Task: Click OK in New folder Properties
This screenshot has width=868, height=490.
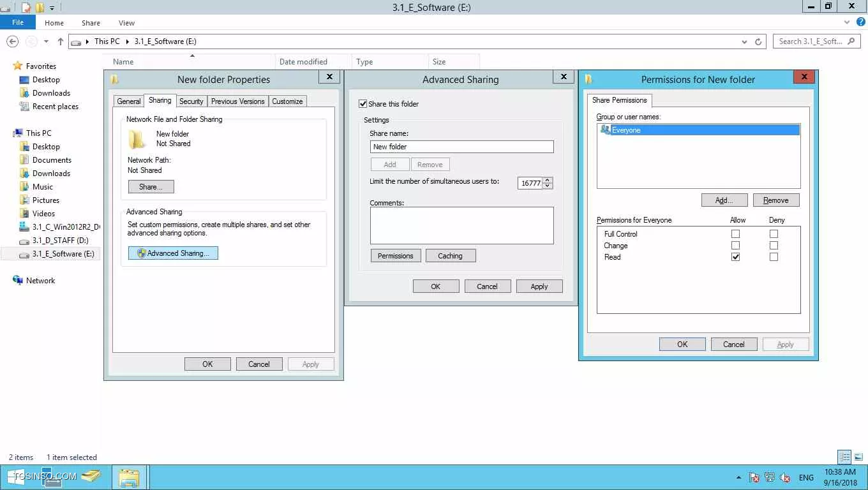Action: [x=207, y=364]
